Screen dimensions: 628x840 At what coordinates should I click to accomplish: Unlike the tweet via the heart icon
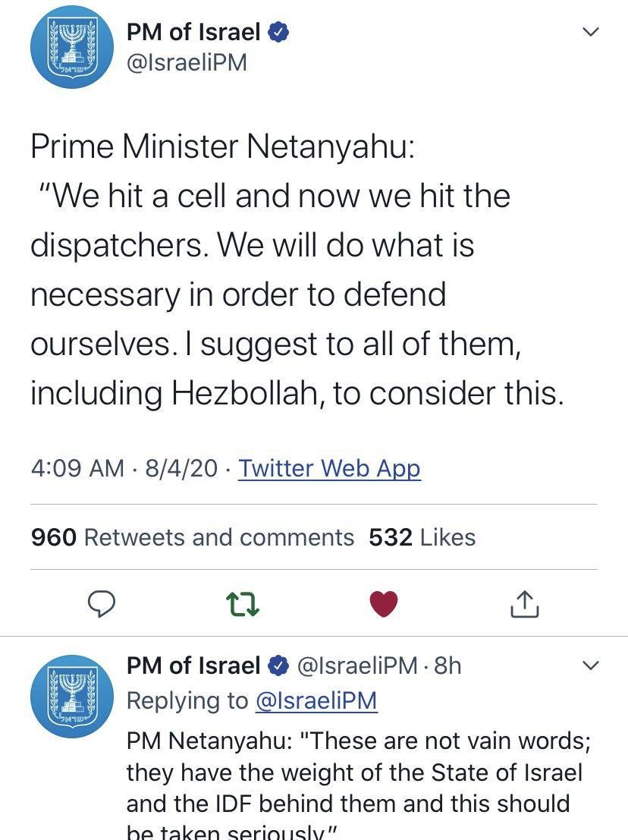pos(384,604)
